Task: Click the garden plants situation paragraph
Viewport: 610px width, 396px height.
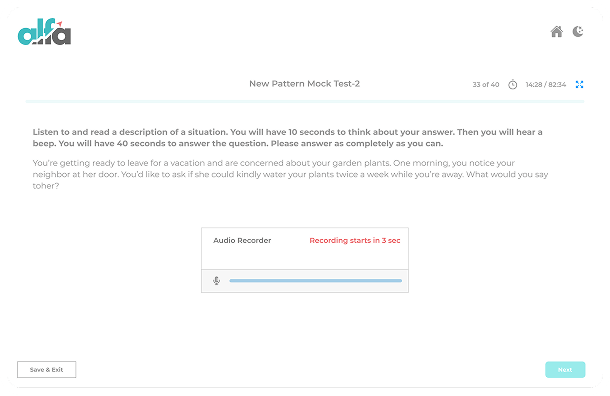Action: pyautogui.click(x=290, y=174)
